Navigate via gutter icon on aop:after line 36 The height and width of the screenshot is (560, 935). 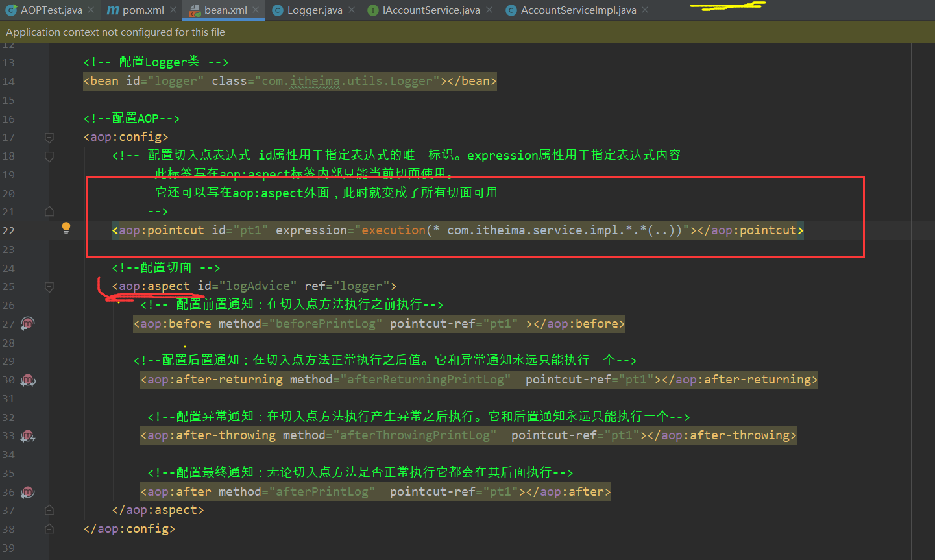pos(27,492)
